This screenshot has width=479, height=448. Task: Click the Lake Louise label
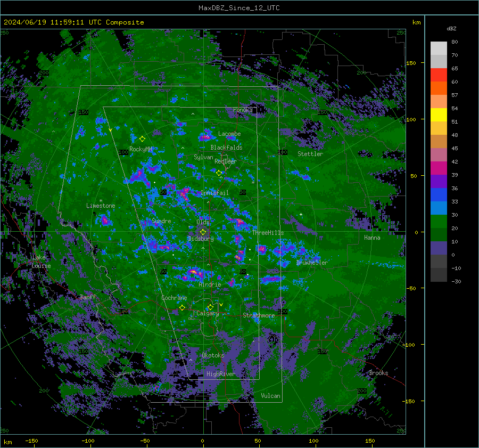[x=41, y=262]
